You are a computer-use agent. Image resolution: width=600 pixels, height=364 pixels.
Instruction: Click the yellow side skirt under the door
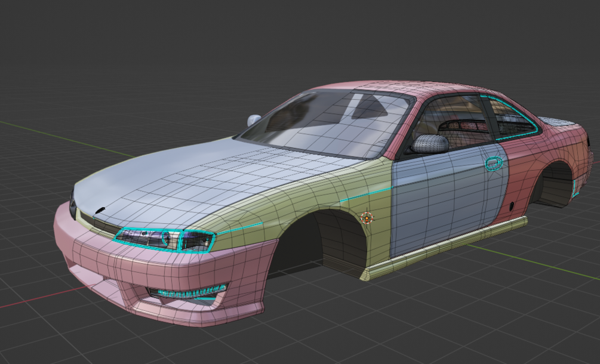[x=444, y=248]
